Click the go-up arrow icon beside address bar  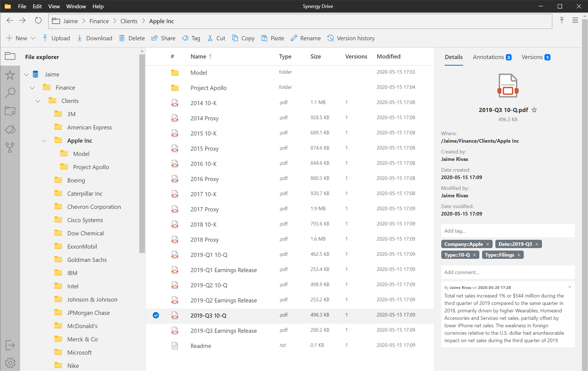[562, 21]
